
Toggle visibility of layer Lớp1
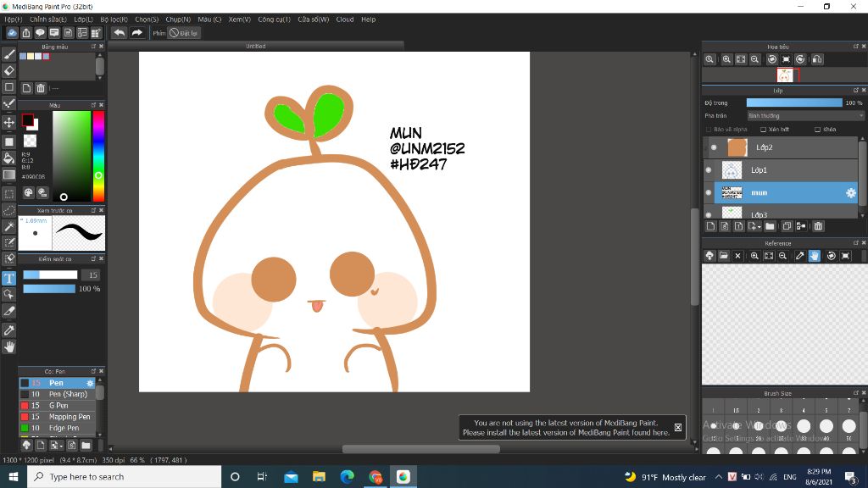coord(709,169)
